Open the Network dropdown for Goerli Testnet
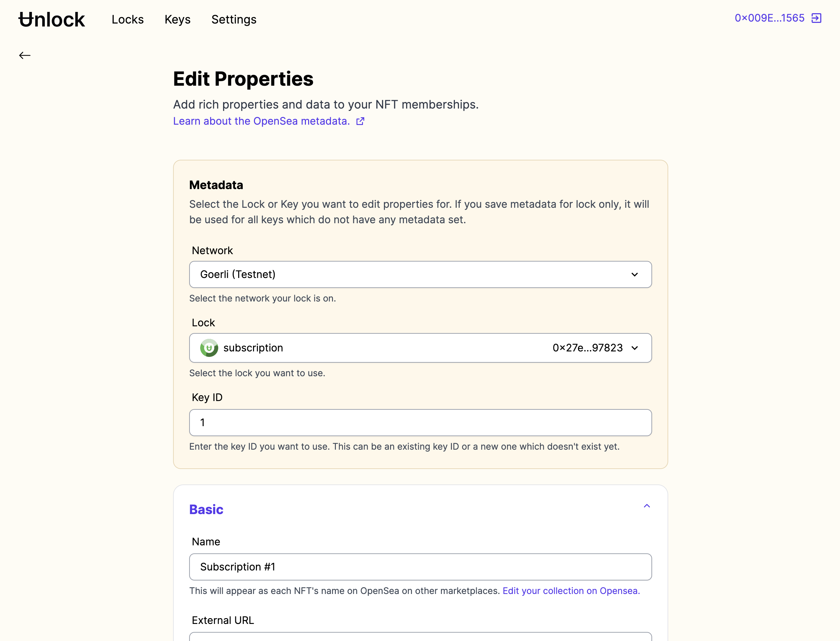Image resolution: width=840 pixels, height=641 pixels. 420,274
